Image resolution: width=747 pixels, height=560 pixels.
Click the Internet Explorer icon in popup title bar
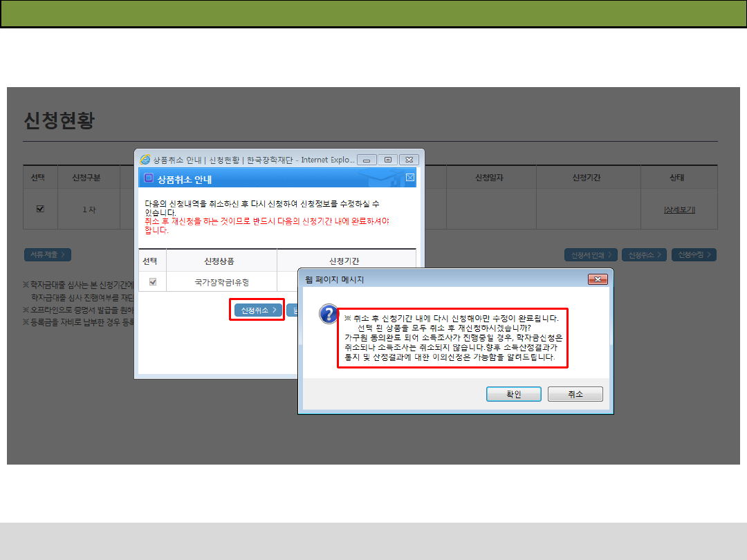[145, 160]
